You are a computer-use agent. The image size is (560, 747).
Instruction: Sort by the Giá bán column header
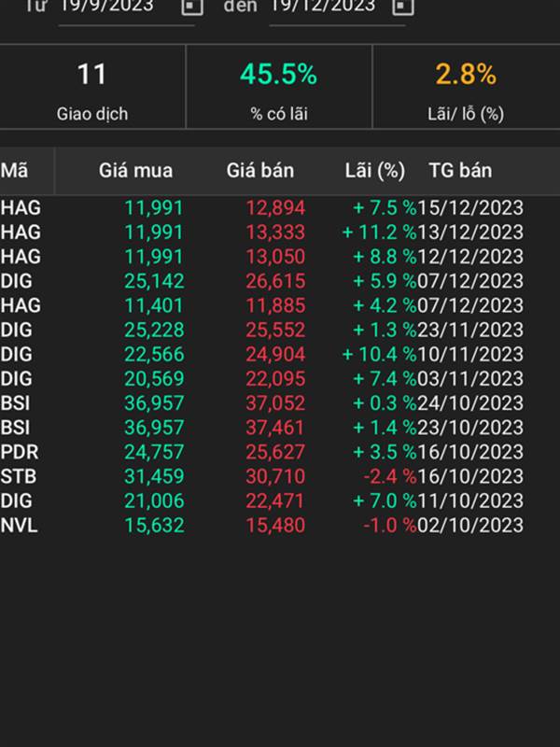[260, 171]
